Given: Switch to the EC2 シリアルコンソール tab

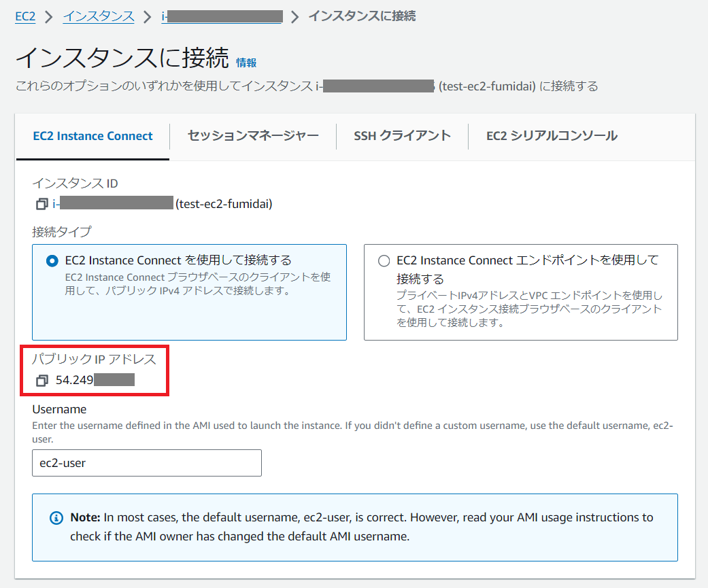Looking at the screenshot, I should (551, 136).
